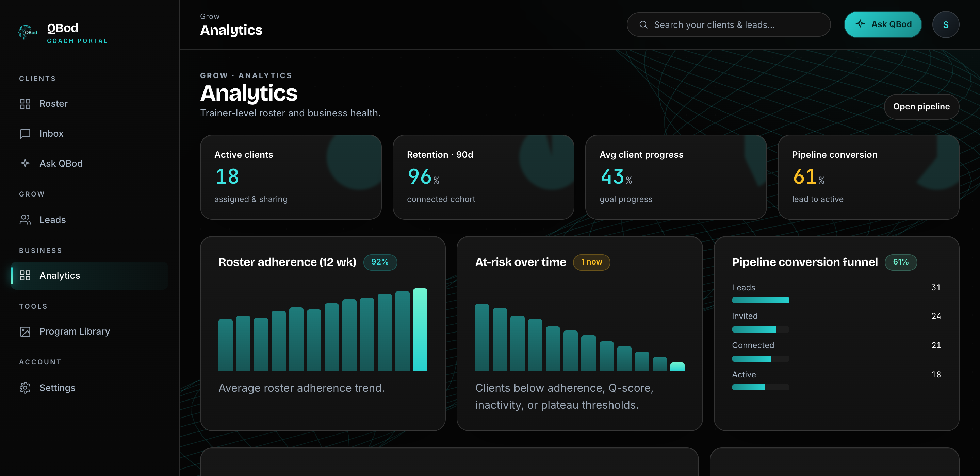Click the 61% conversion value in yellow
The height and width of the screenshot is (476, 980).
[x=808, y=176]
